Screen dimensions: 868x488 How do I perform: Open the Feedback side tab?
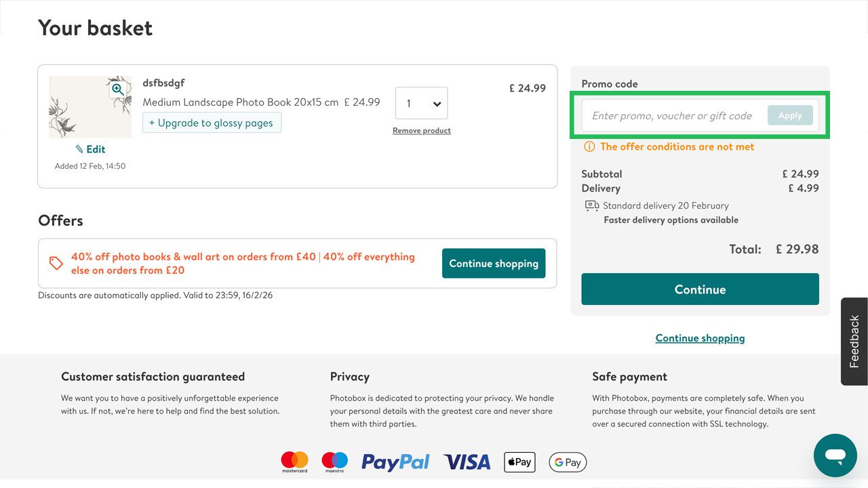[x=854, y=341]
